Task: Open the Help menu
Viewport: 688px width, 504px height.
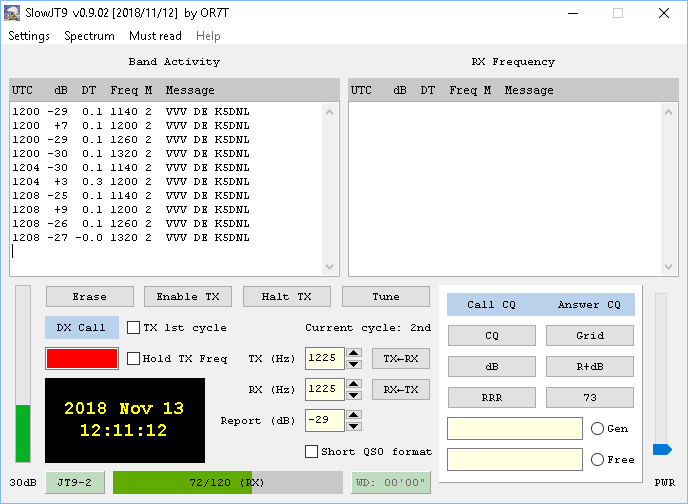Action: coord(208,36)
